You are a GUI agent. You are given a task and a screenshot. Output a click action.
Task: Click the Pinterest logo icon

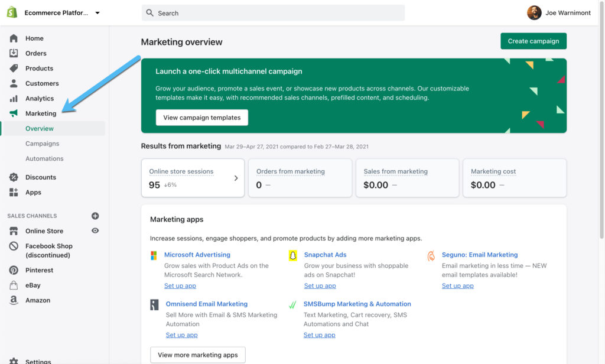coord(14,270)
